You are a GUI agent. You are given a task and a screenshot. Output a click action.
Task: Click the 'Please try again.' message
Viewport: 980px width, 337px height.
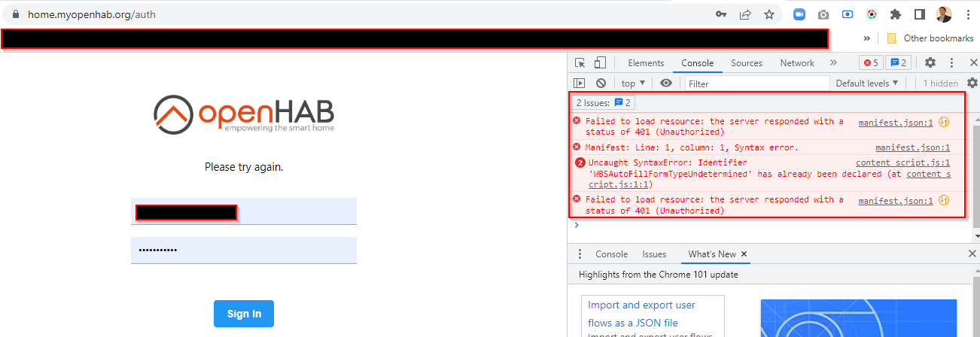[244, 167]
